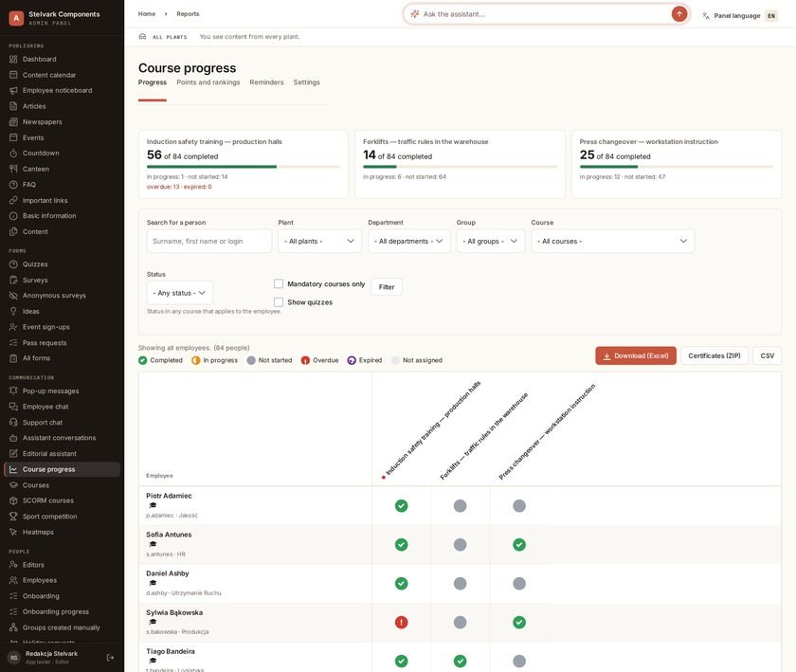This screenshot has height=672, width=796.
Task: Toggle Show quizzes checkbox
Action: 279,301
